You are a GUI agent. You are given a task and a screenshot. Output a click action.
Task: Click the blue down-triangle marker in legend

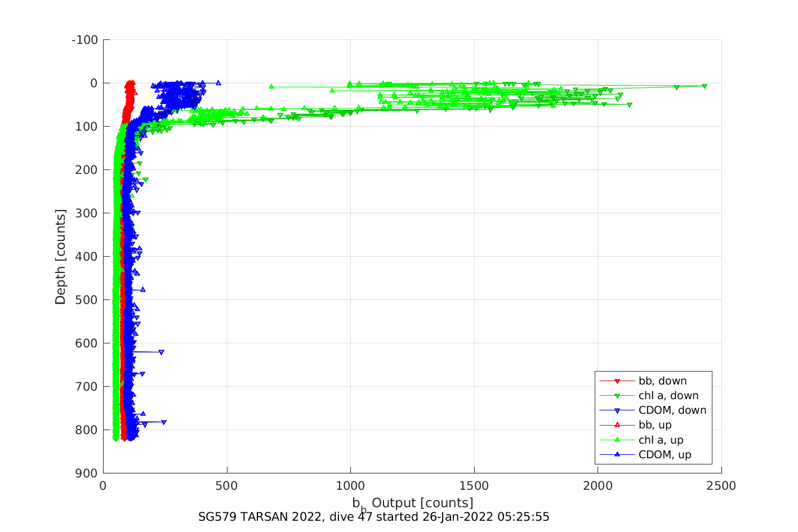click(617, 411)
